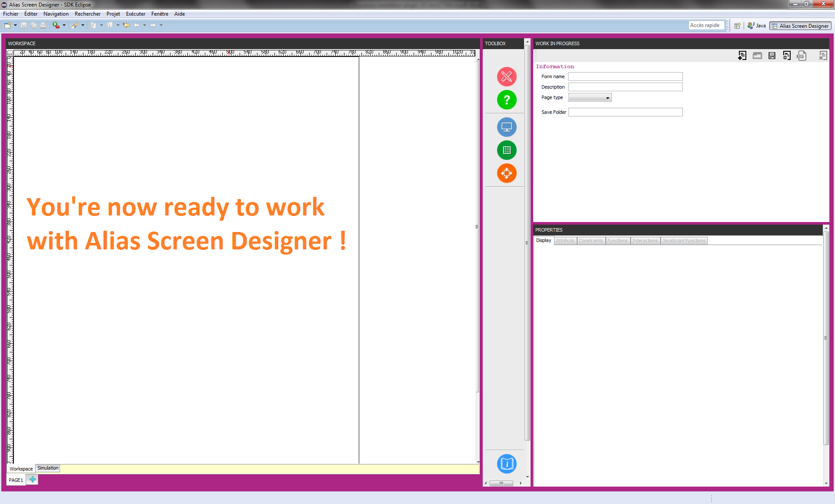Select the orange move arrows tool

point(507,173)
